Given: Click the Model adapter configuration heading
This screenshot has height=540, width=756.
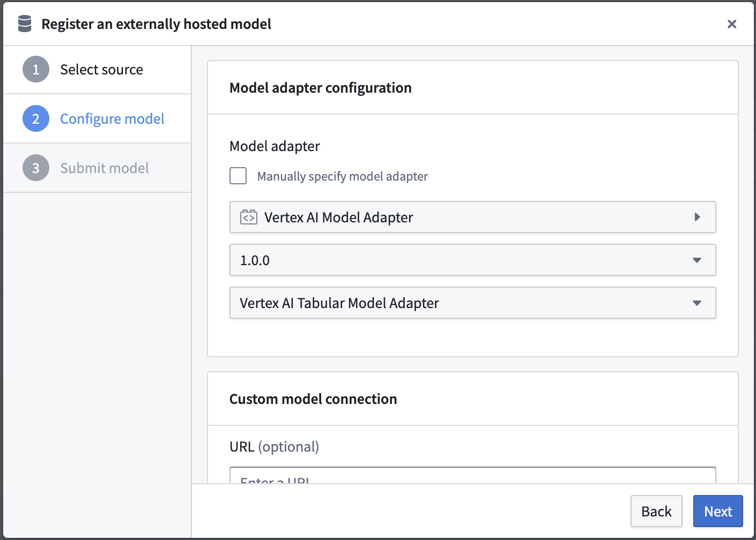Looking at the screenshot, I should 321,88.
